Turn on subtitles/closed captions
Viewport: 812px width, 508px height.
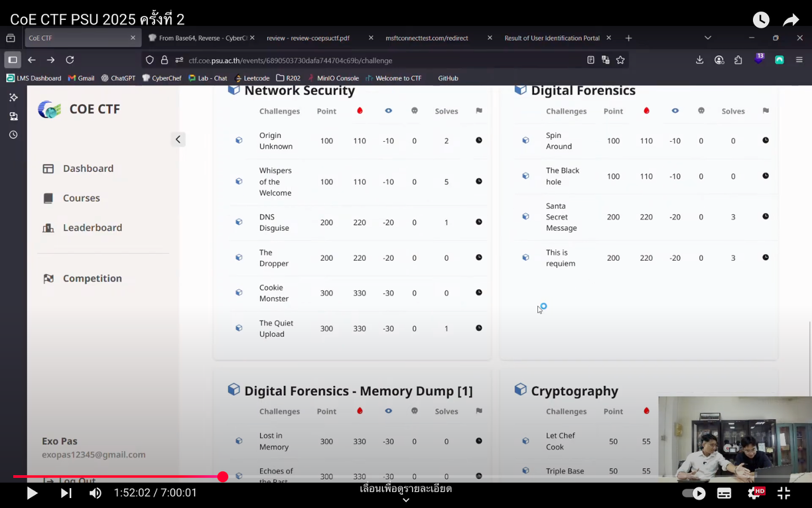(x=724, y=493)
